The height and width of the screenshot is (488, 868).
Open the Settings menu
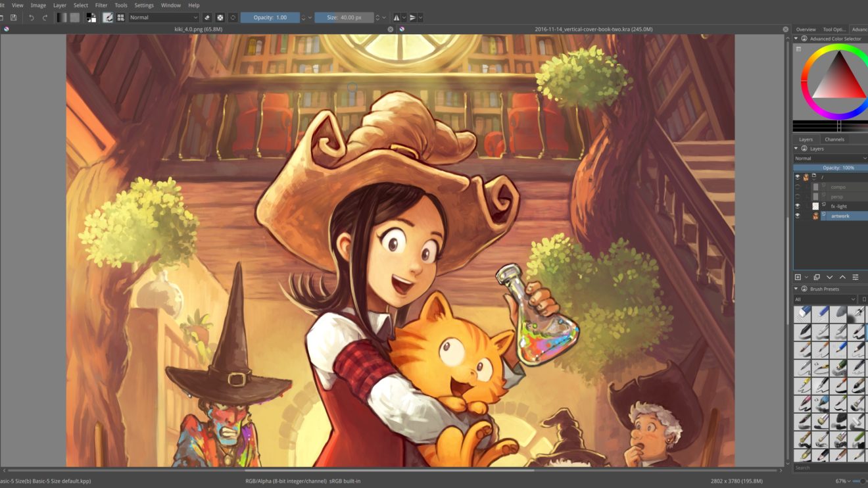point(144,5)
